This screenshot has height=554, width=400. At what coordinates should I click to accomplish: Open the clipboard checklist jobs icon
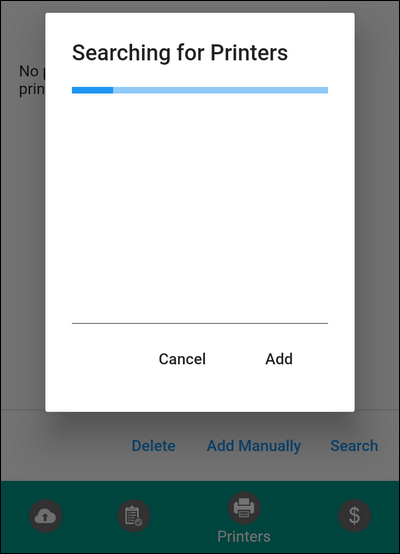(x=134, y=516)
